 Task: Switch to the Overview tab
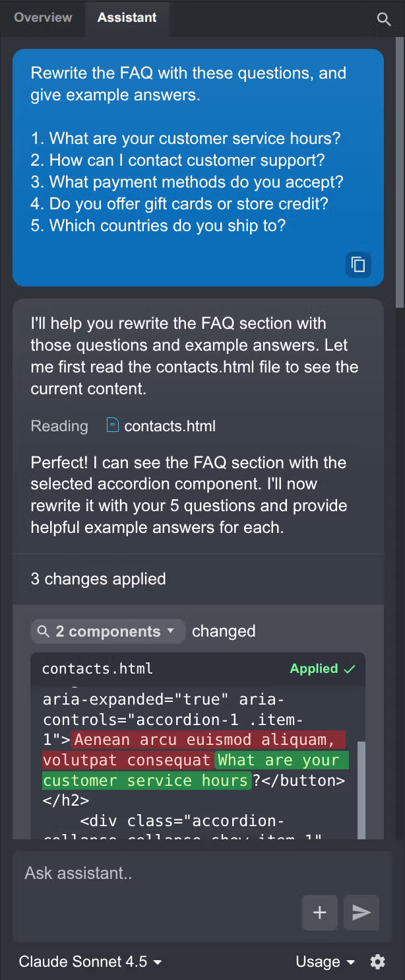pos(42,18)
